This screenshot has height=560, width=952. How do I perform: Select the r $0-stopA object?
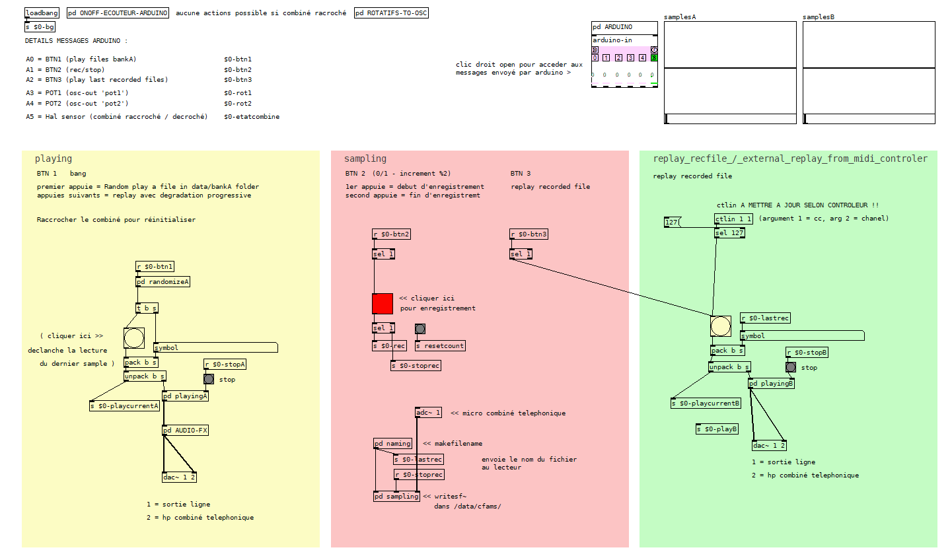point(225,364)
